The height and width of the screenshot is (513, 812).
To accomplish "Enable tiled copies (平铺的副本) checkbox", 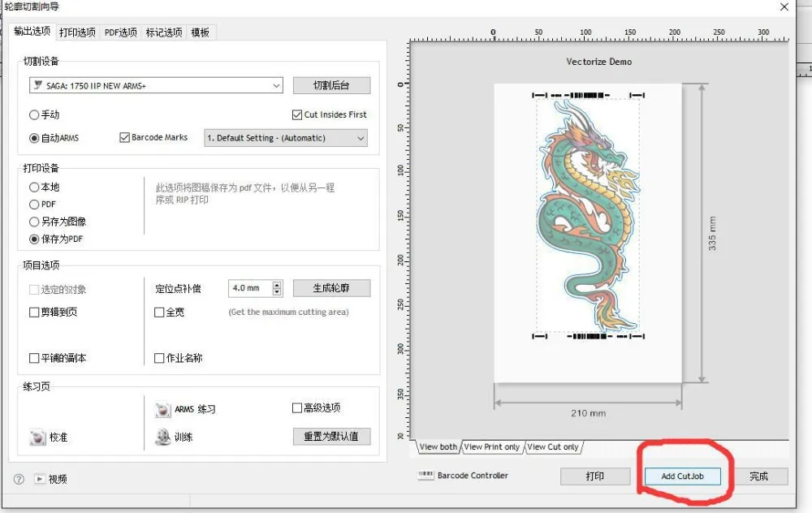I will pyautogui.click(x=34, y=358).
